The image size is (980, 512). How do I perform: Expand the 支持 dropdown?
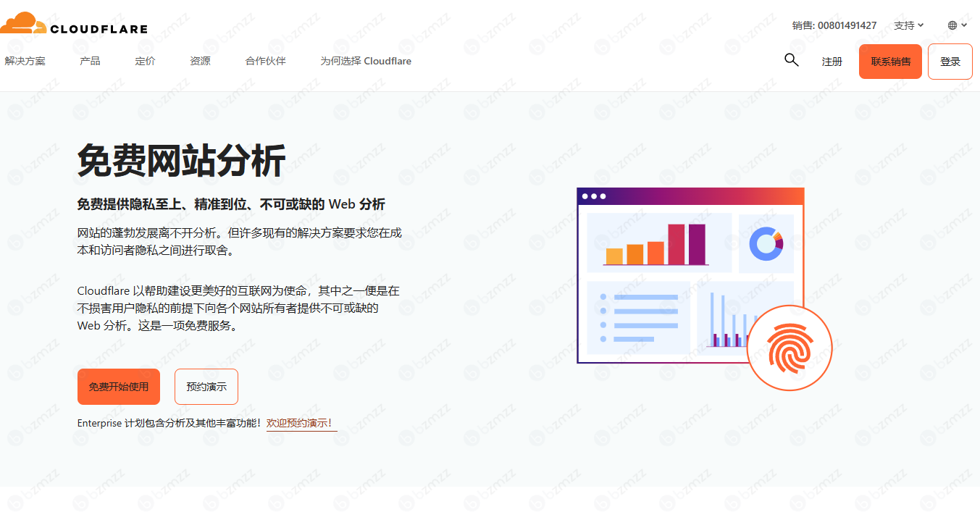click(x=909, y=25)
